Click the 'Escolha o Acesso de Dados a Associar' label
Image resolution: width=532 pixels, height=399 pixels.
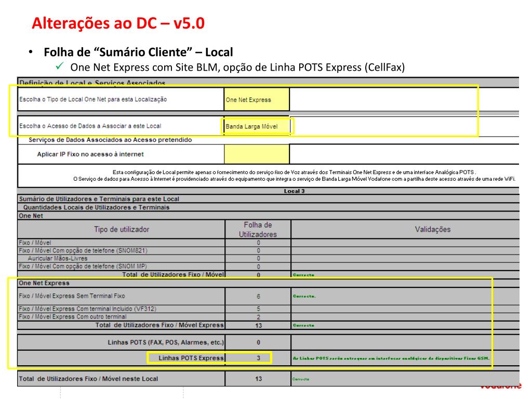click(90, 126)
